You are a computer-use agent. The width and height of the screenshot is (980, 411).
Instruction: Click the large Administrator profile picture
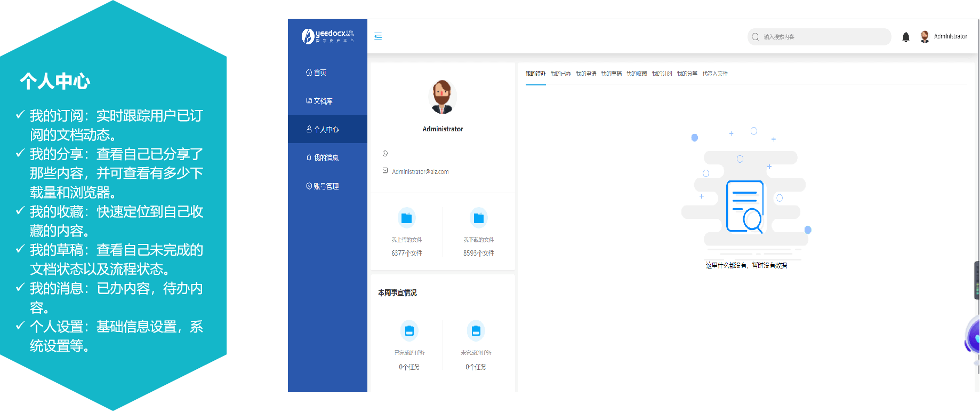(442, 97)
